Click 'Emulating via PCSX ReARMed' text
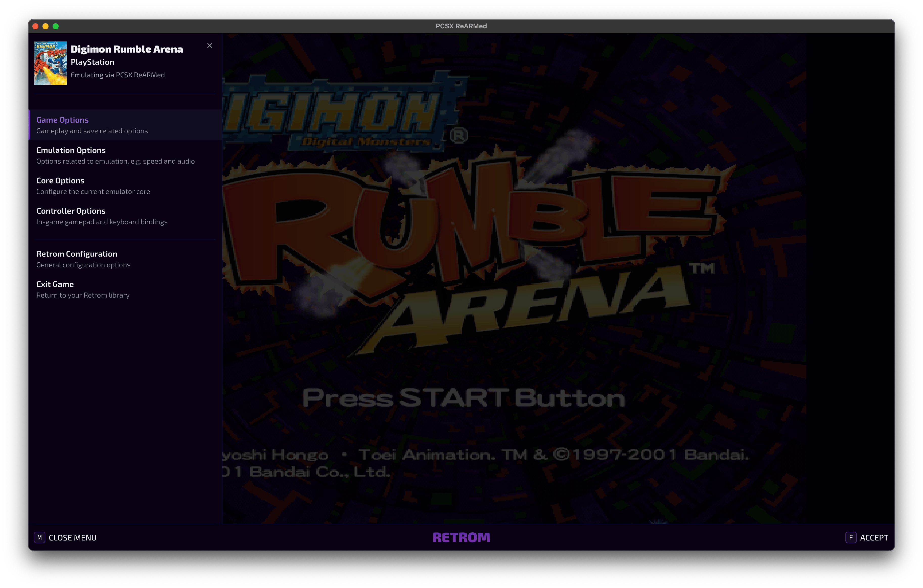Screen dimensions: 923x588 (118, 75)
